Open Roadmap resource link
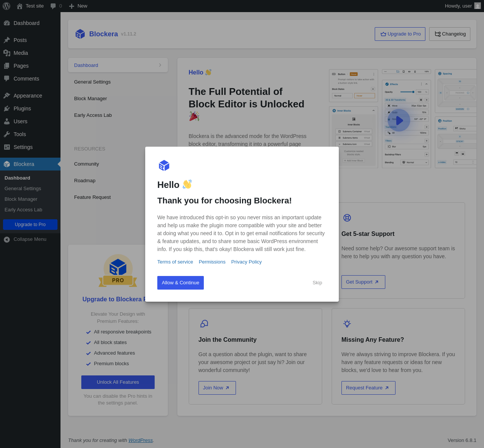 [85, 181]
